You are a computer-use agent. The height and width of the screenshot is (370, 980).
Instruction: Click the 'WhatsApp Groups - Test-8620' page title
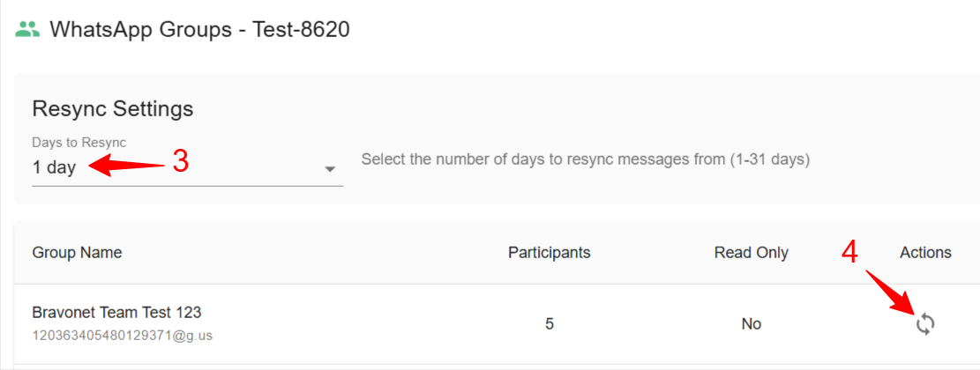click(x=199, y=29)
